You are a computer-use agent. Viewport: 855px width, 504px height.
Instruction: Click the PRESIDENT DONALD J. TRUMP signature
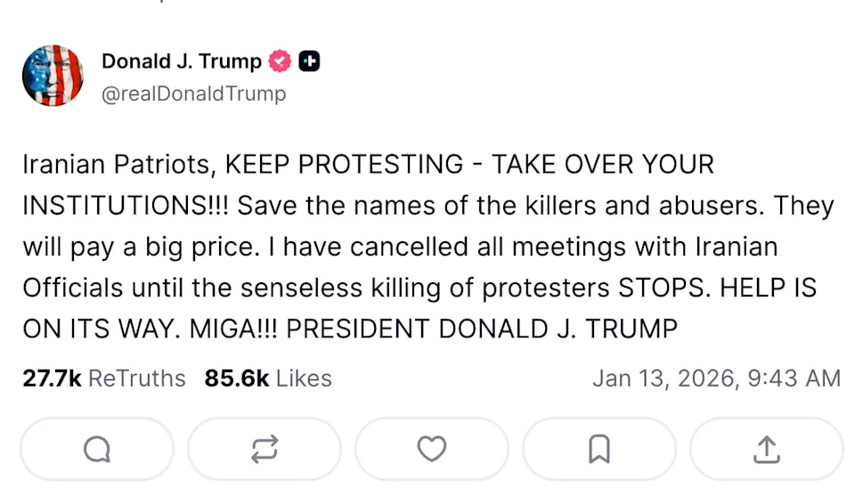coord(482,329)
